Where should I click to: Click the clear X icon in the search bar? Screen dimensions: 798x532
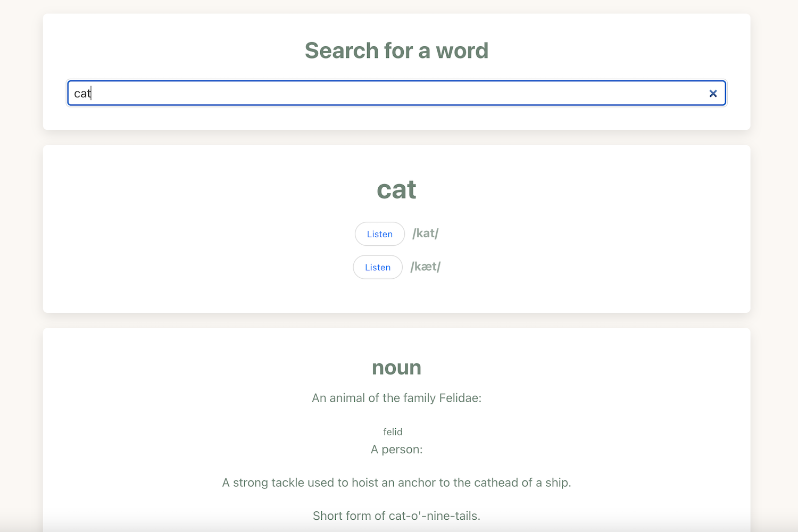tap(713, 93)
